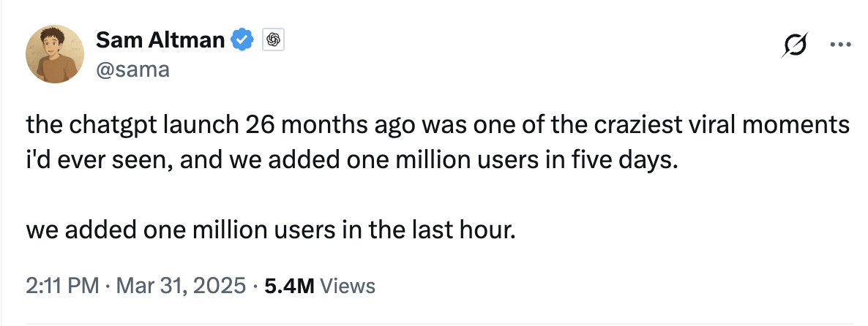The height and width of the screenshot is (326, 868).
Task: Click the 5.4M view count number
Action: point(290,286)
